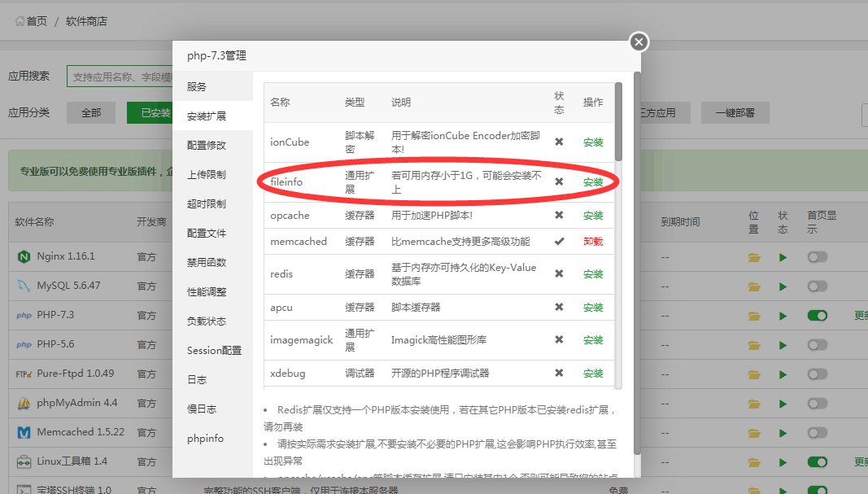Viewport: 868px width, 494px height.
Task: Close the php-7.3 management dialog
Action: (x=639, y=42)
